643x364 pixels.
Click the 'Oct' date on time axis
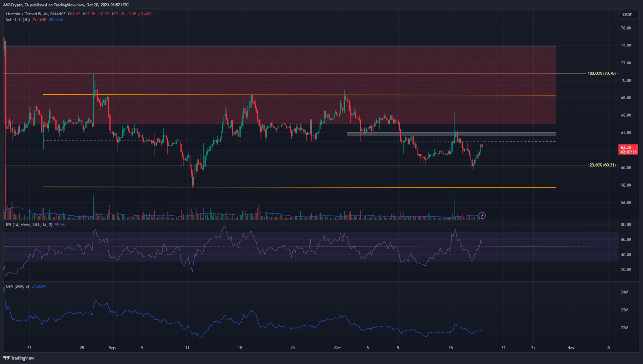(337, 348)
